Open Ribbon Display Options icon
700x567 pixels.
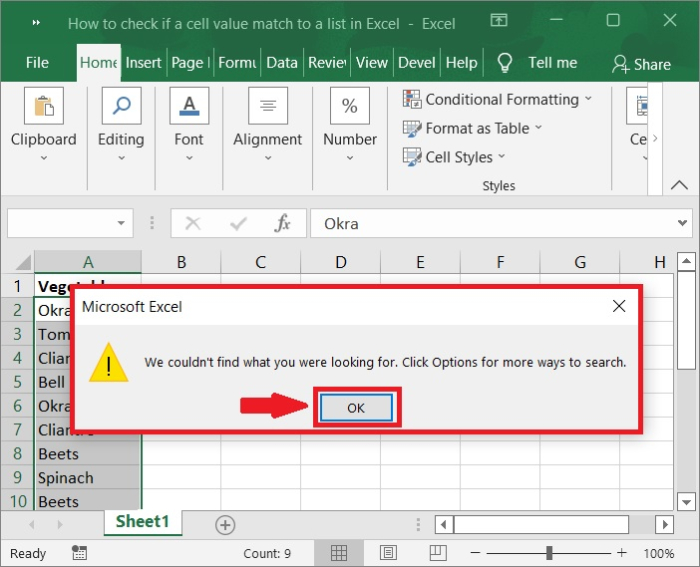point(499,20)
